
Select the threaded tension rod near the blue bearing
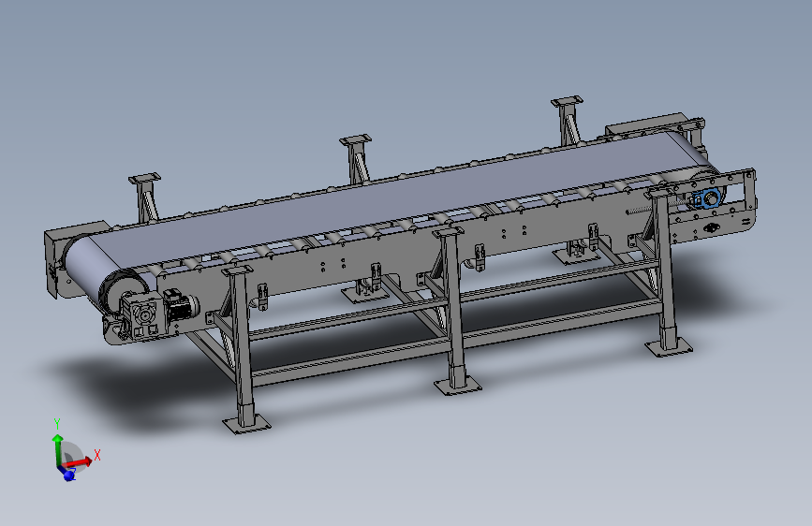tap(658, 207)
